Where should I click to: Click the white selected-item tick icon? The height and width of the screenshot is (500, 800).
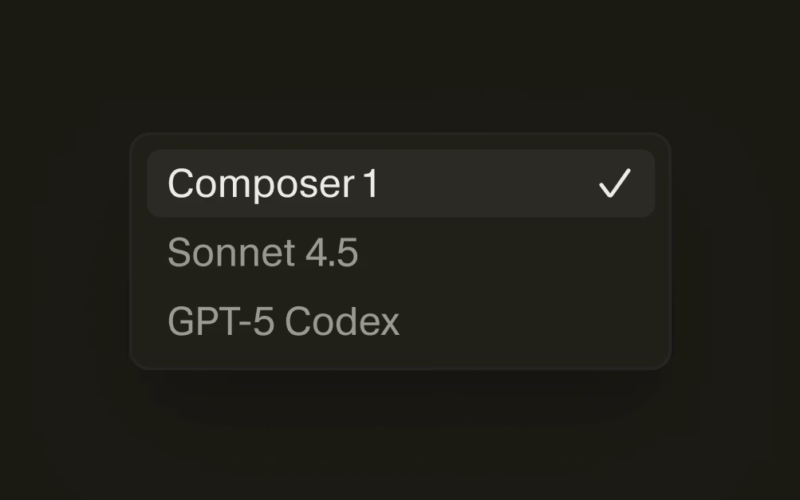click(614, 184)
